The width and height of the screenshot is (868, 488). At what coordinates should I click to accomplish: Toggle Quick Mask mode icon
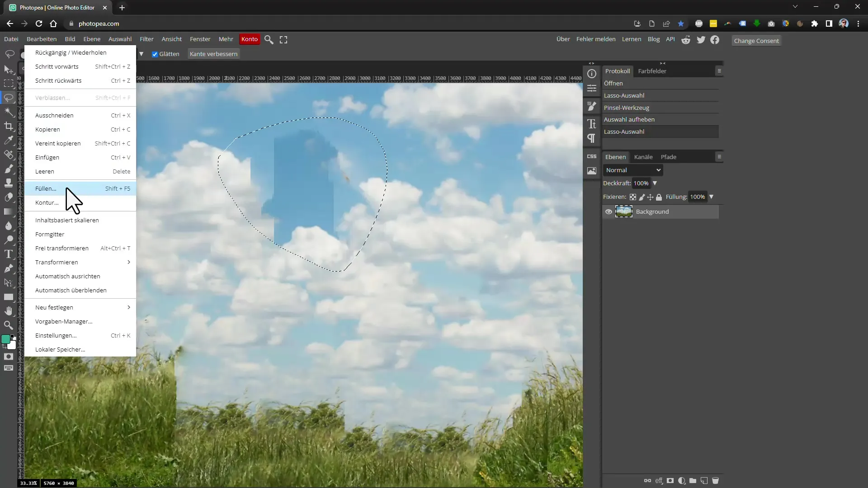coord(9,357)
